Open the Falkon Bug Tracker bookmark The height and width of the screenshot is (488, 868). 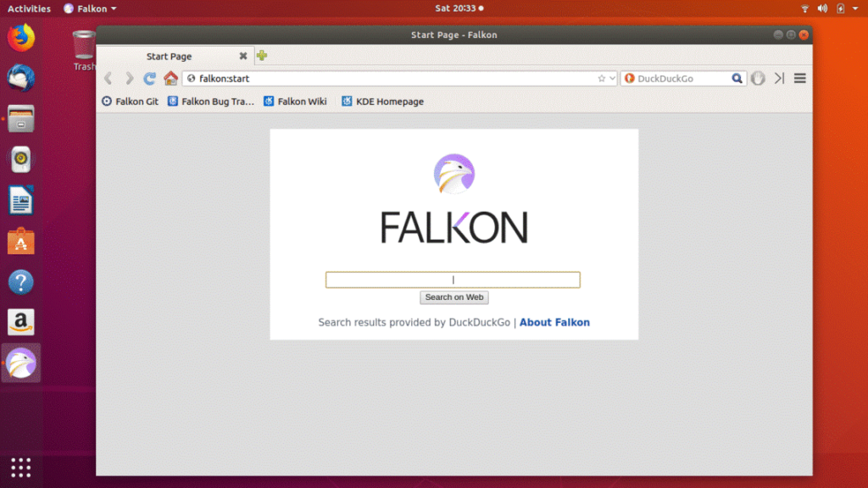211,102
